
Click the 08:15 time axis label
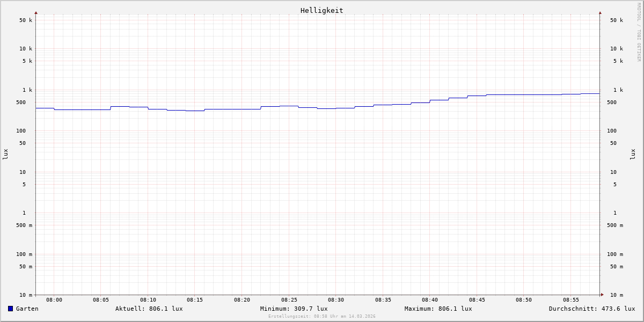coord(195,300)
